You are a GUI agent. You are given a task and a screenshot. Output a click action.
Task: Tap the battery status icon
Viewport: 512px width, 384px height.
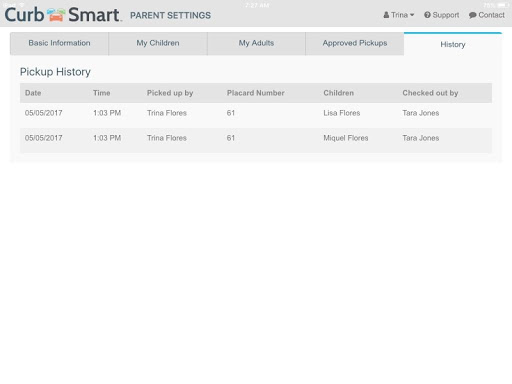503,5
